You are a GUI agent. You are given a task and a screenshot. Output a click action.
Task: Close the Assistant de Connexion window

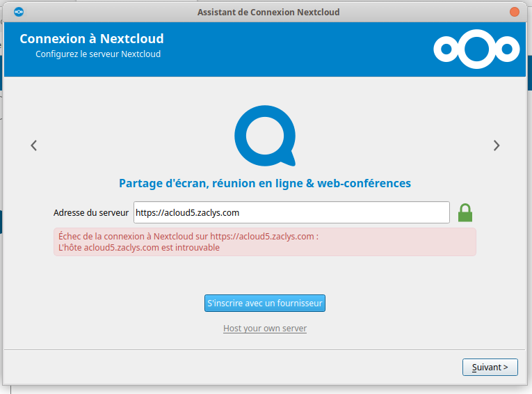point(514,12)
